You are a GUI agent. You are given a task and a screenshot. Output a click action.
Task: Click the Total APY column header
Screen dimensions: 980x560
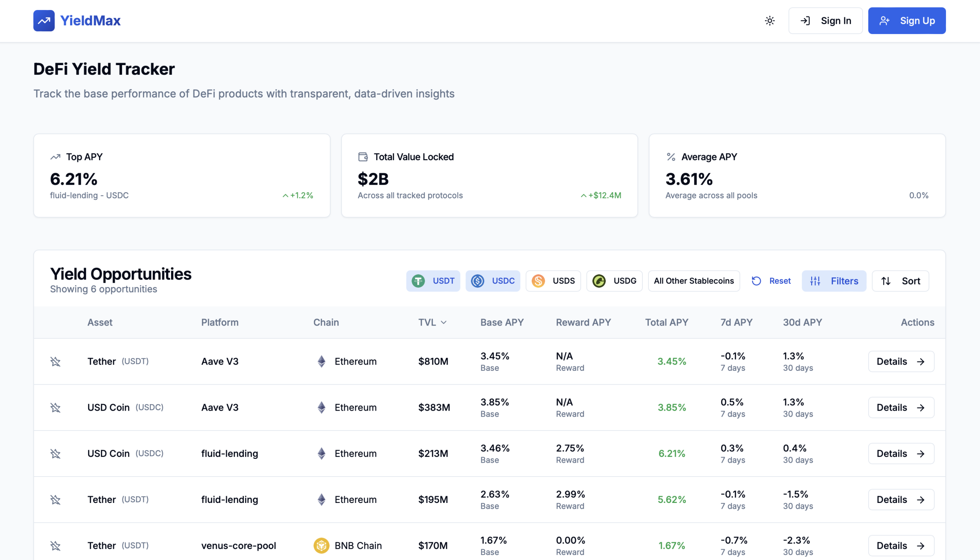pos(666,323)
